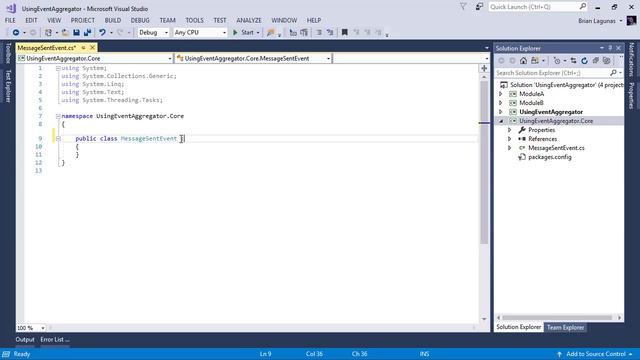640x360 pixels.
Task: Expand the Properties node
Action: 509,130
